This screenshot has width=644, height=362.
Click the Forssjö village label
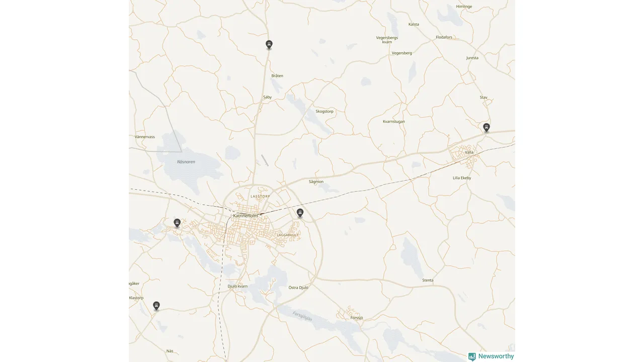point(356,318)
